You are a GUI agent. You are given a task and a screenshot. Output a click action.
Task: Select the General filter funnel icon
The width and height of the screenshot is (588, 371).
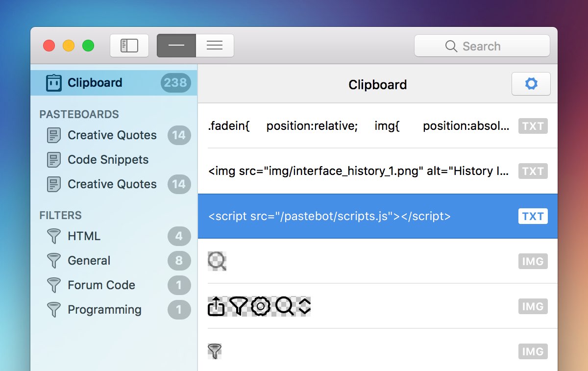54,261
